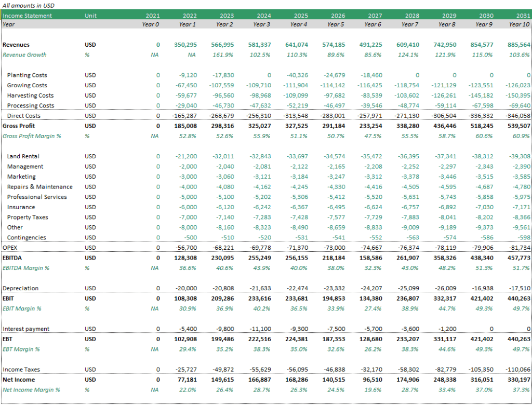Image resolution: width=532 pixels, height=406 pixels.
Task: Select the 2021 column header
Action: [x=153, y=16]
